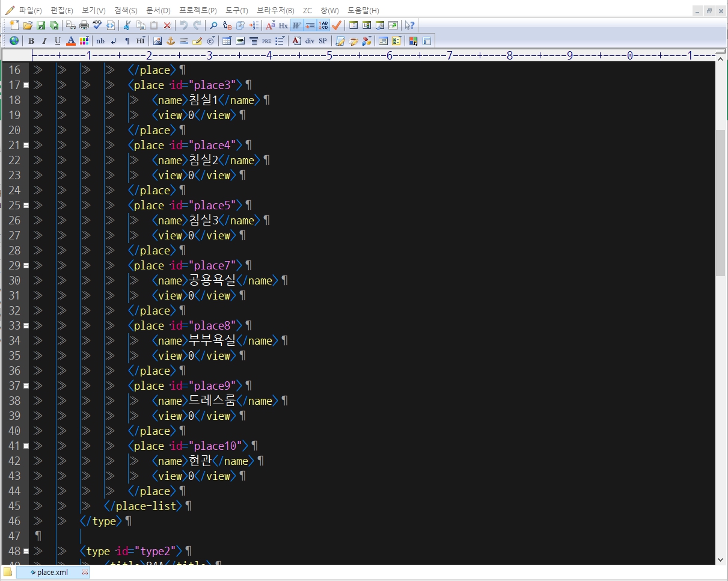Image resolution: width=728 pixels, height=581 pixels.
Task: Click the Go to Line icon
Action: point(254,25)
